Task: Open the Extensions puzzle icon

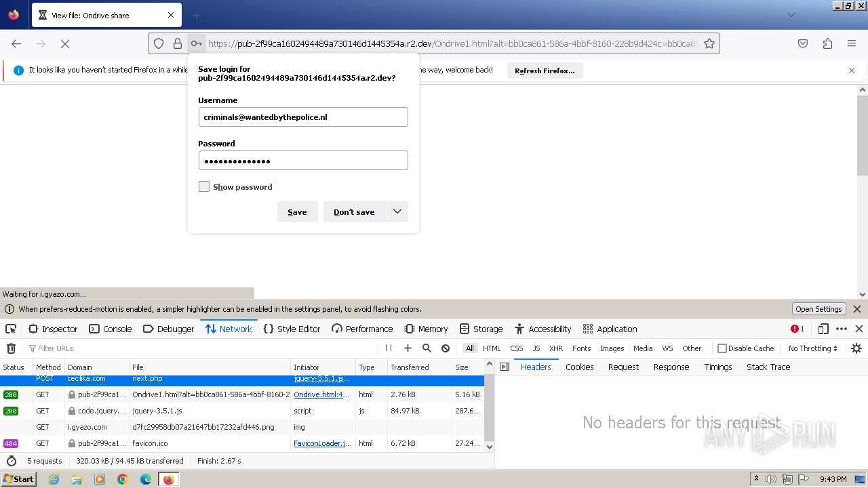Action: tap(827, 43)
